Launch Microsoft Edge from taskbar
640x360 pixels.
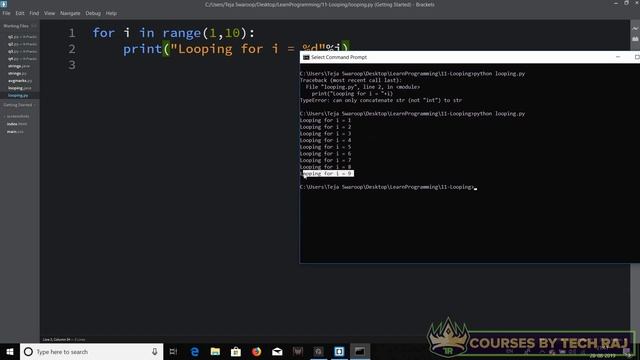tap(195, 351)
